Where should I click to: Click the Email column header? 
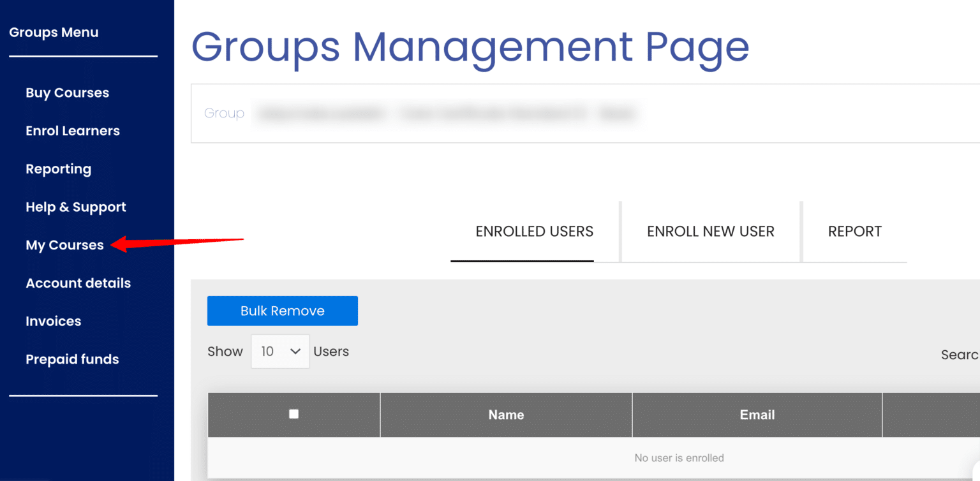(757, 415)
